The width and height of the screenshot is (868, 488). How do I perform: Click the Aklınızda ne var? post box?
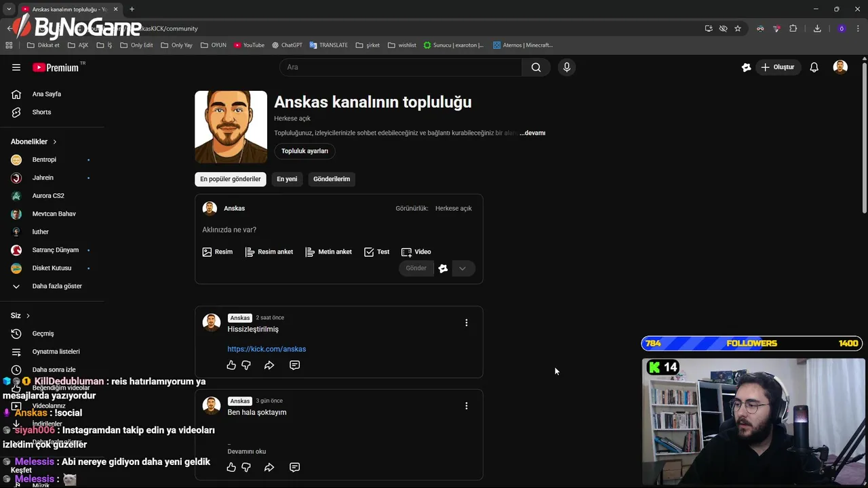[x=338, y=230]
